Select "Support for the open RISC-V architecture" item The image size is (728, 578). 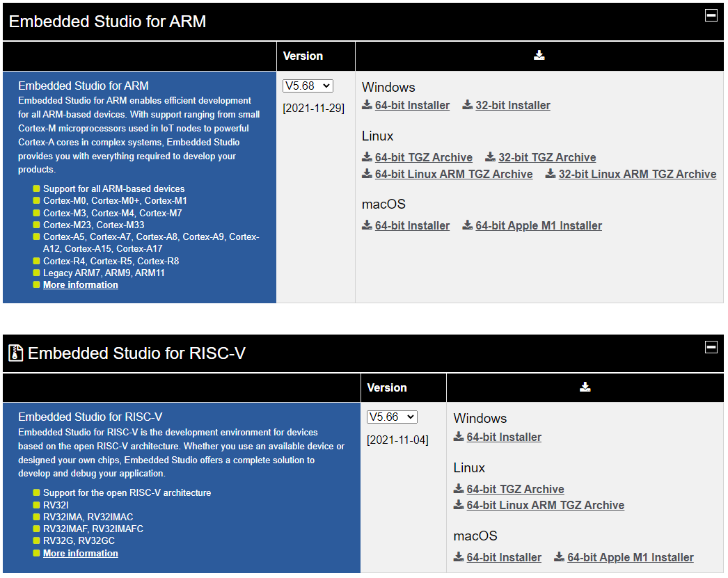tap(127, 492)
